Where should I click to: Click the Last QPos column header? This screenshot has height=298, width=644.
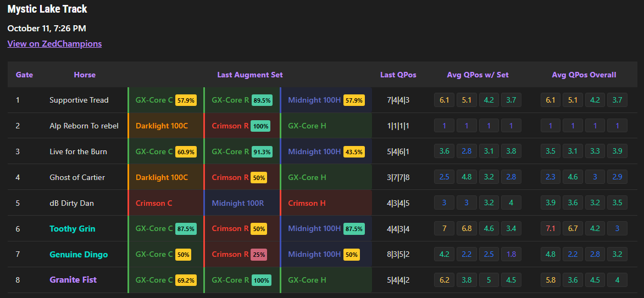point(398,75)
